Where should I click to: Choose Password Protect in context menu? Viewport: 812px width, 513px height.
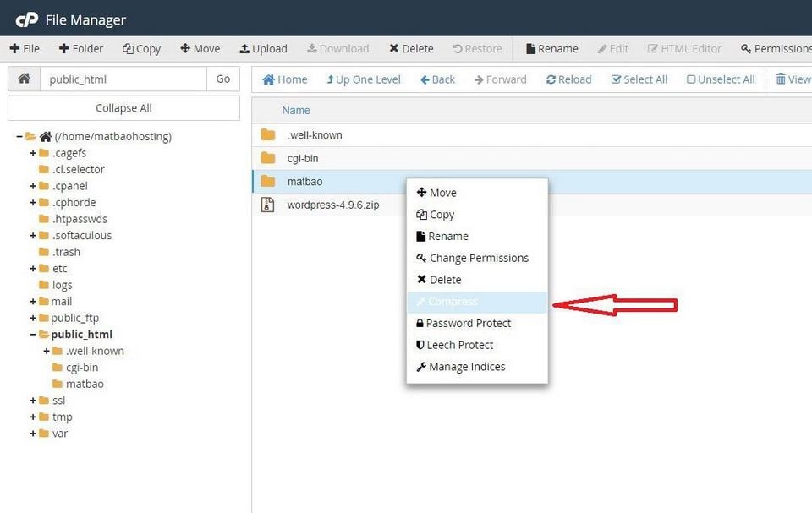pos(477,323)
